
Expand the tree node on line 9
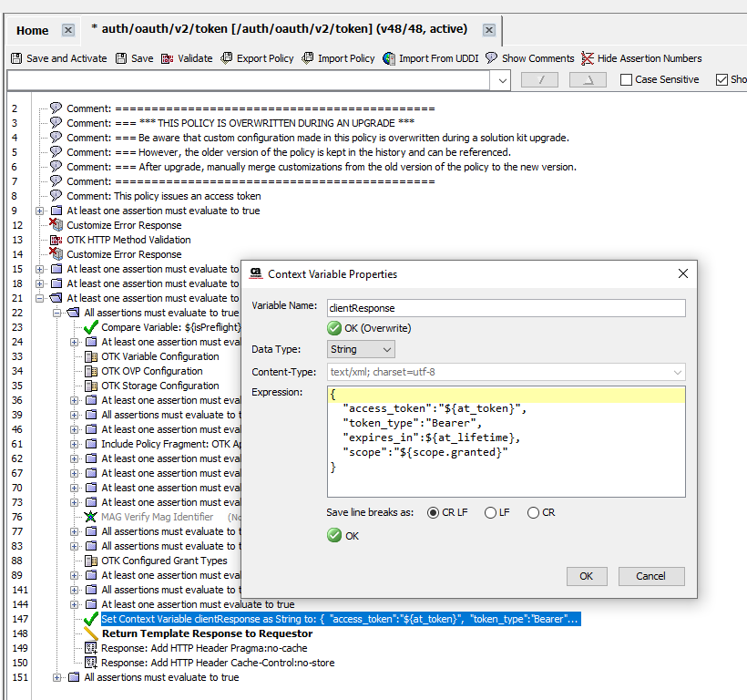41,211
